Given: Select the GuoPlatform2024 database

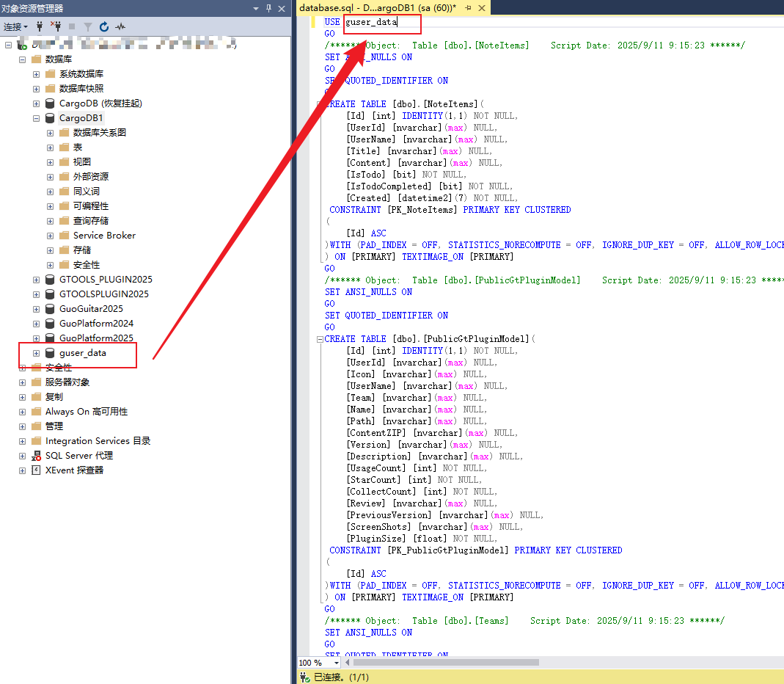Looking at the screenshot, I should [96, 323].
